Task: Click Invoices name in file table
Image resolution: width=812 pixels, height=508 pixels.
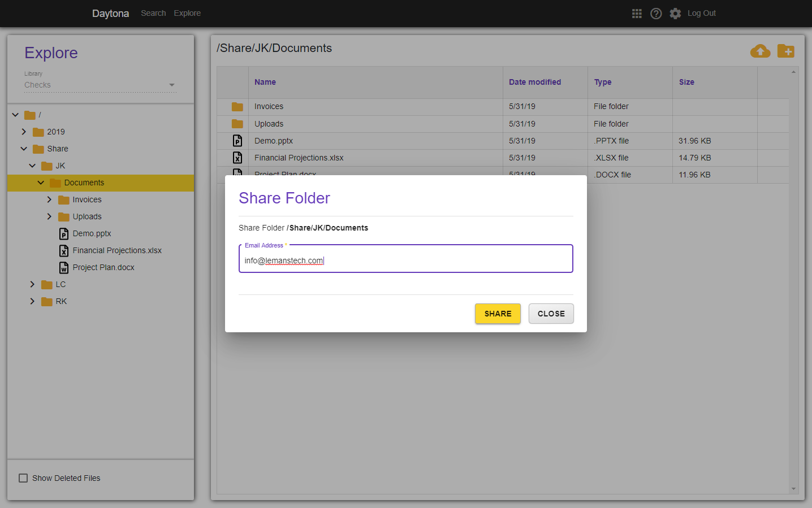Action: (269, 106)
